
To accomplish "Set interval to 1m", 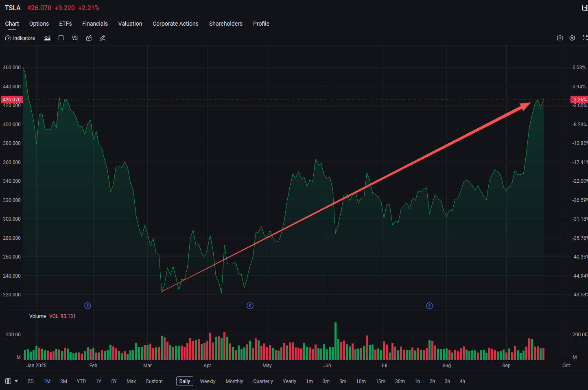I will tap(310, 381).
